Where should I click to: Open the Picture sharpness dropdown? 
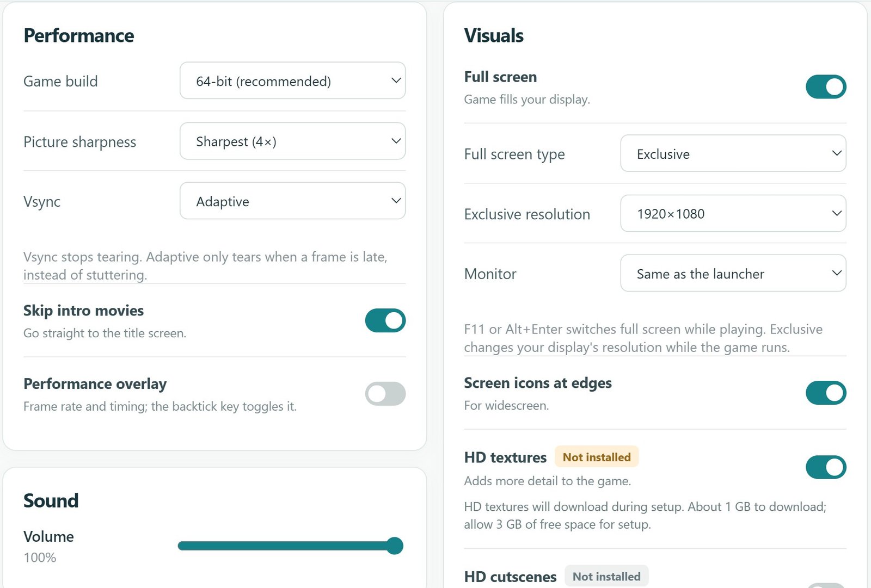tap(292, 141)
